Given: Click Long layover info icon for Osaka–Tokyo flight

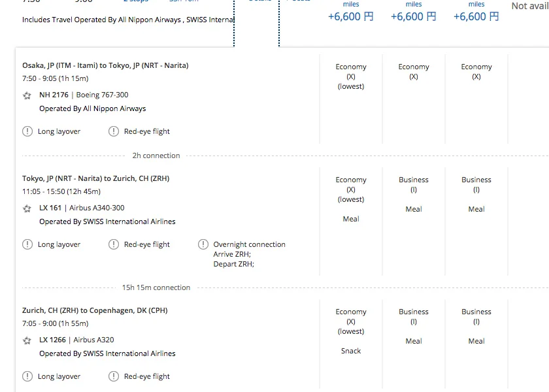Looking at the screenshot, I should point(27,131).
